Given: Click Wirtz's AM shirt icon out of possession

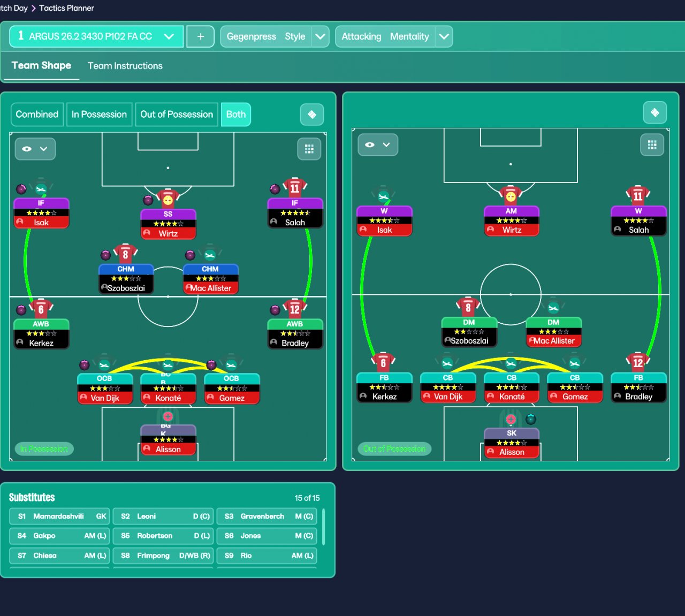Looking at the screenshot, I should 511,196.
